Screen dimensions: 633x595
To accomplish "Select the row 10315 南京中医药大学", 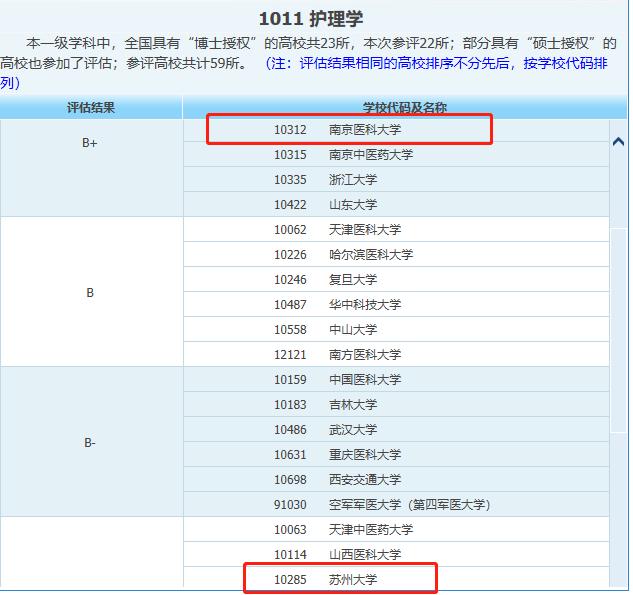I will tap(396, 155).
